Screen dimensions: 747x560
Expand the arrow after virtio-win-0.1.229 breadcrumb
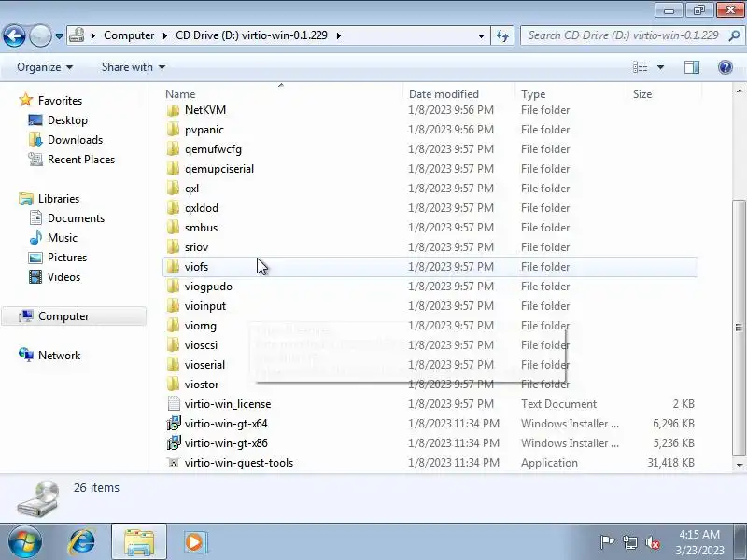339,35
